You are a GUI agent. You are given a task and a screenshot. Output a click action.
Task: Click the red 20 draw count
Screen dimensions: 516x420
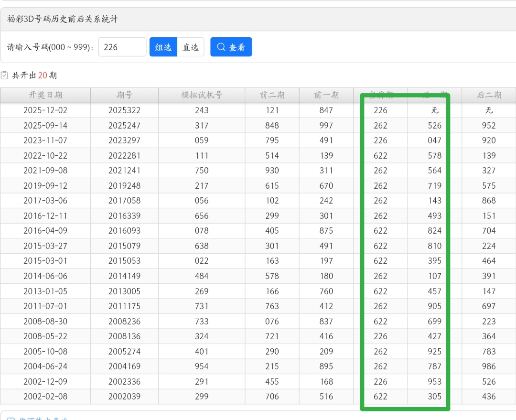(x=43, y=75)
